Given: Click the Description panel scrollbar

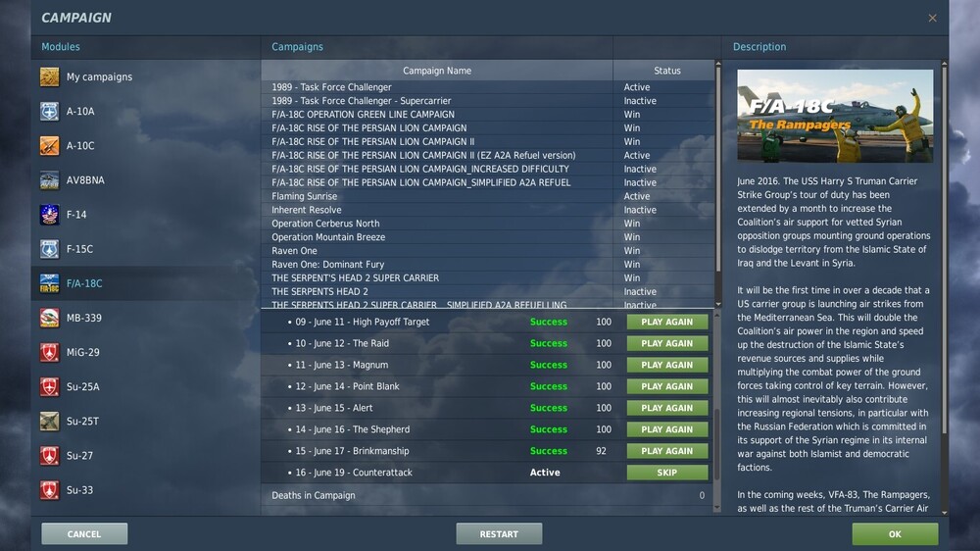Looking at the screenshot, I should click(x=945, y=250).
